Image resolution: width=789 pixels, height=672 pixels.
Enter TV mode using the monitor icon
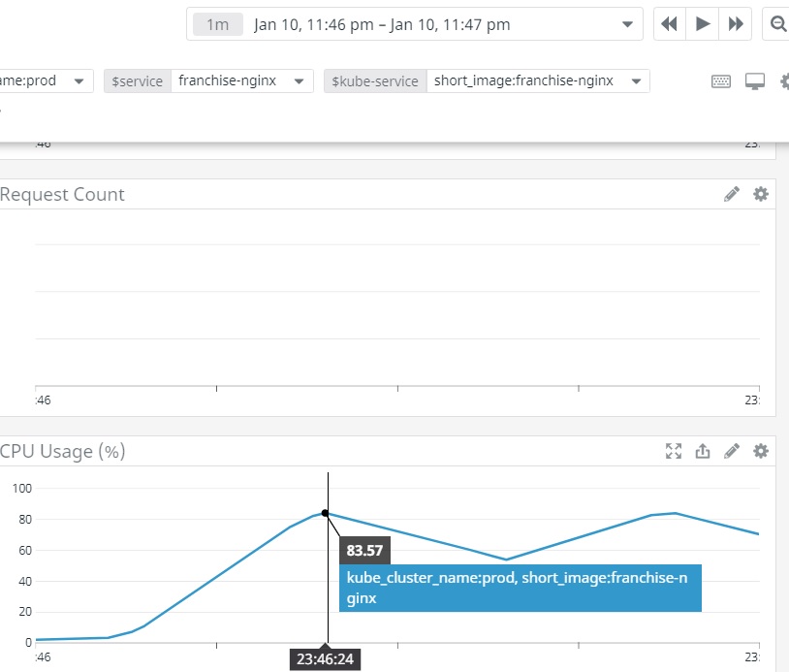[x=755, y=81]
